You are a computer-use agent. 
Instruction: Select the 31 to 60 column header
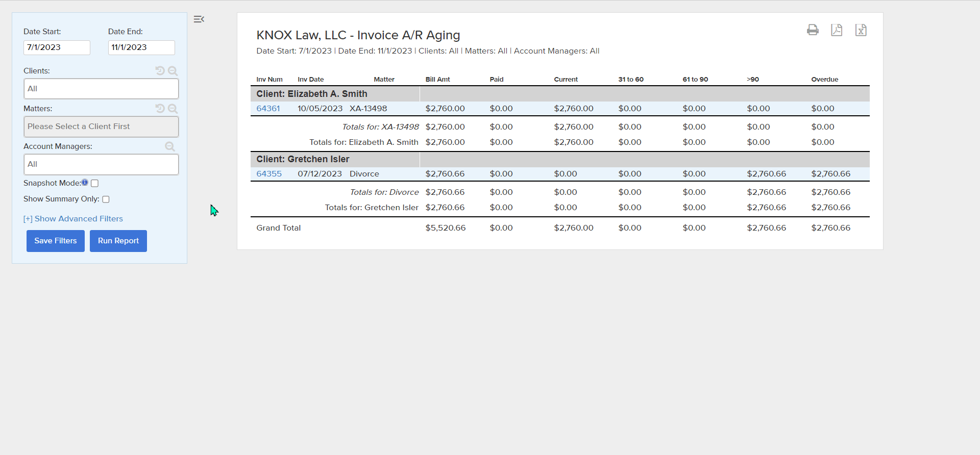[x=631, y=80]
